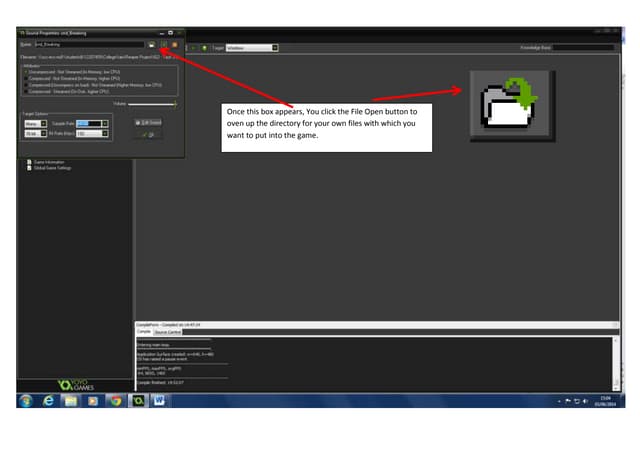Click the Volume slider

point(152,103)
